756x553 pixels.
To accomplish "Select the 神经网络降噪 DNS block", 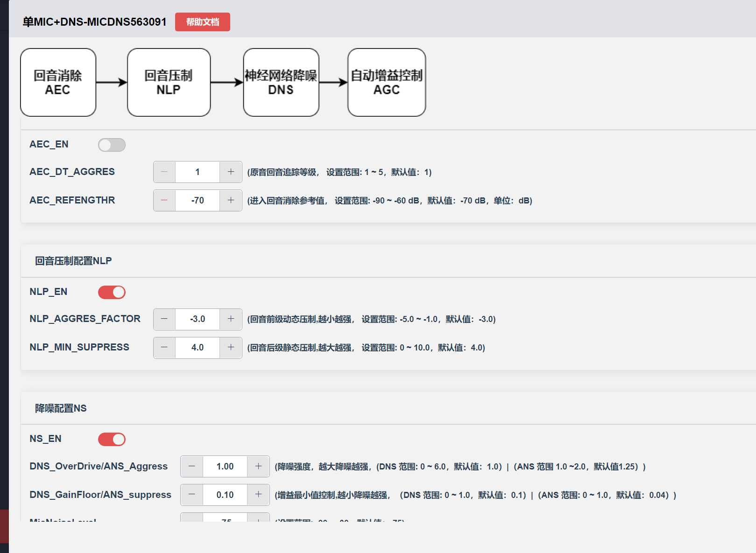I will pos(281,83).
